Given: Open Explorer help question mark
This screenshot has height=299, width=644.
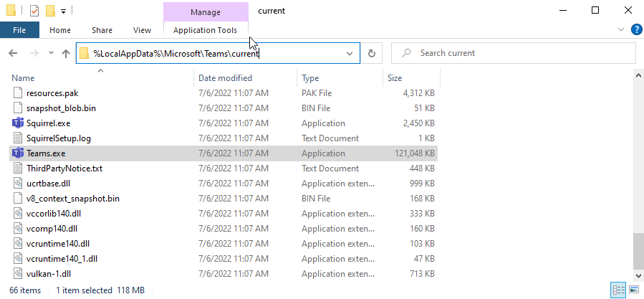Looking at the screenshot, I should point(636,29).
